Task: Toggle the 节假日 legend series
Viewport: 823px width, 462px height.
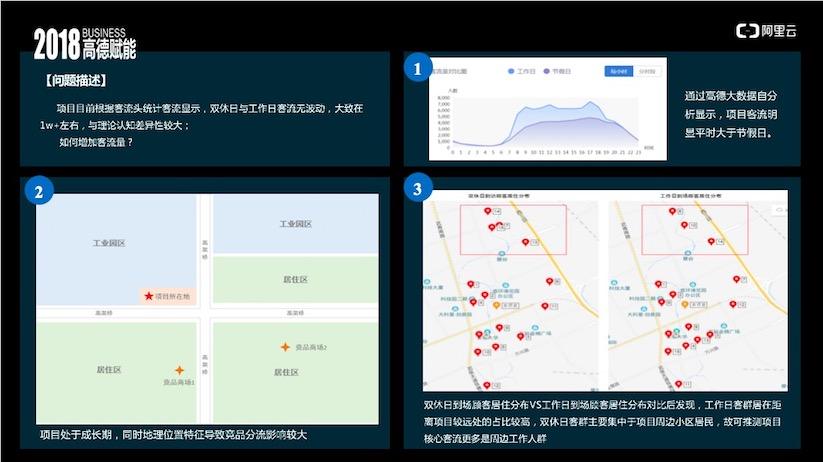Action: [557, 71]
